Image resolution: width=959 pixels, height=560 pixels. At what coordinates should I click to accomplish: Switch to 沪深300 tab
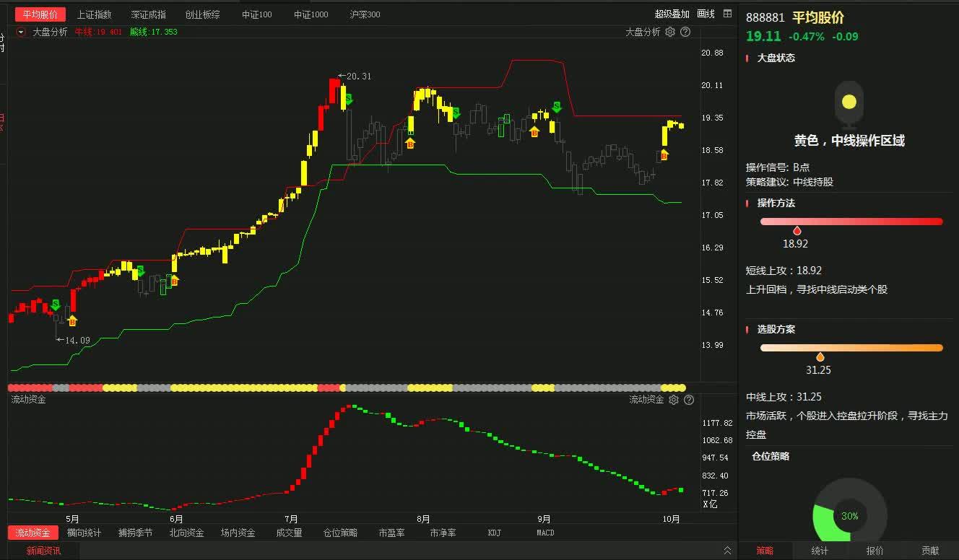point(365,14)
